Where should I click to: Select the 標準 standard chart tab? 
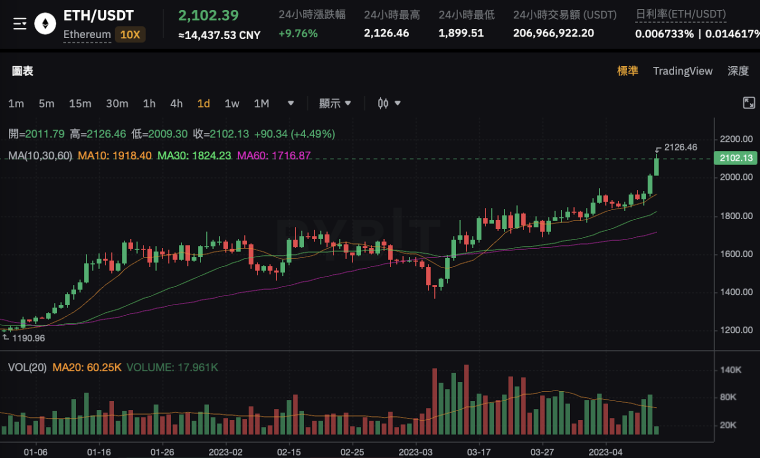627,71
